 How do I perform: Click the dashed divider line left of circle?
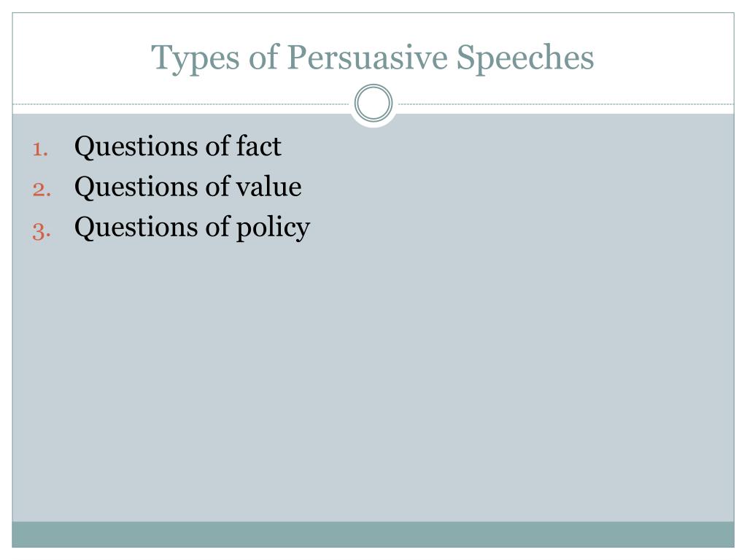[x=181, y=104]
